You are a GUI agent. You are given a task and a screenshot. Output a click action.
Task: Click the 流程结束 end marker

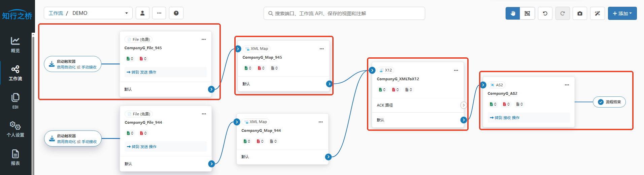[x=609, y=102]
